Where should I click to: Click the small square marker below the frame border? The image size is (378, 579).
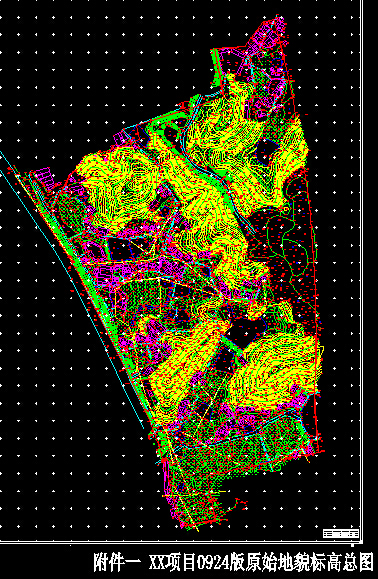(x=352, y=545)
